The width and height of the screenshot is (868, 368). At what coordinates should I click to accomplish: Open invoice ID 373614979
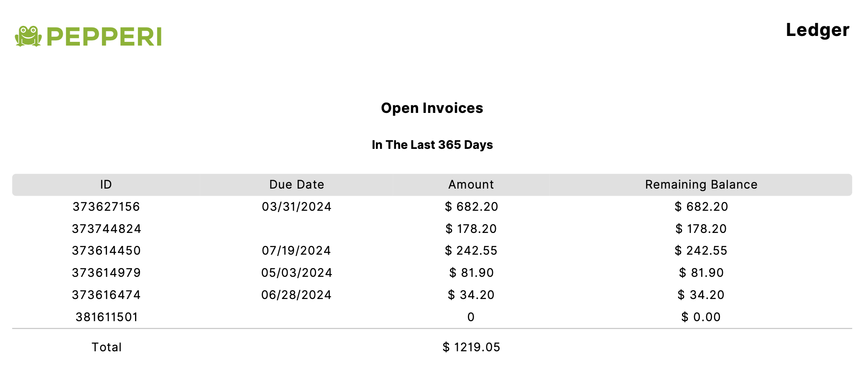coord(106,273)
